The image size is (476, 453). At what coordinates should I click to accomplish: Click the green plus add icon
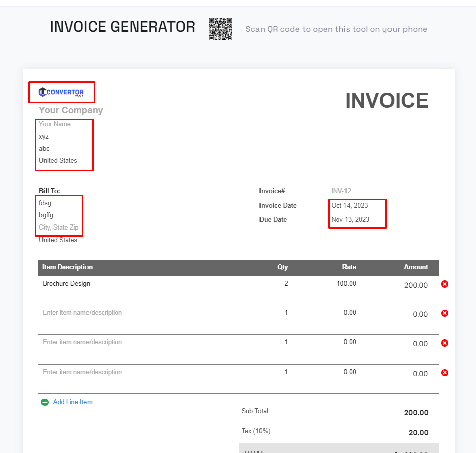click(45, 402)
